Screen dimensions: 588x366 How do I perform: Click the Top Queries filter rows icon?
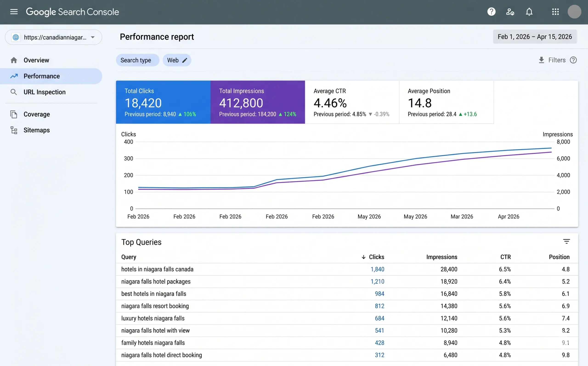[566, 241]
